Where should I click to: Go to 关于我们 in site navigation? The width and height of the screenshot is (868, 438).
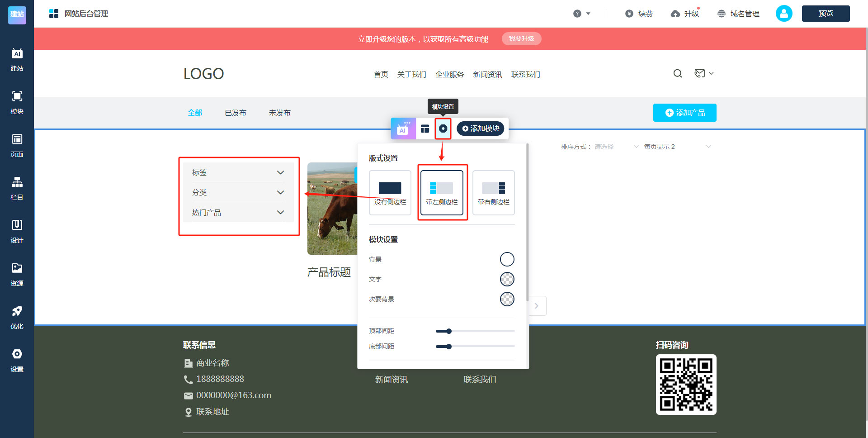click(x=411, y=74)
